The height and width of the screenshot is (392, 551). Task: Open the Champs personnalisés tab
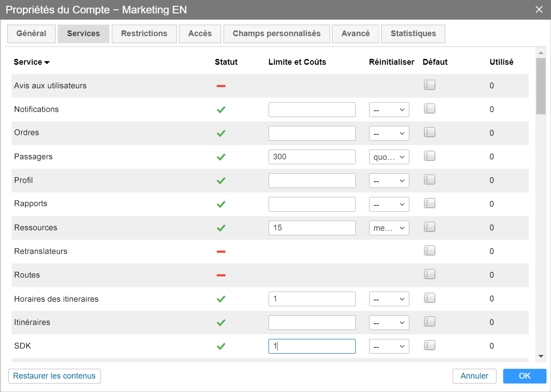point(276,34)
